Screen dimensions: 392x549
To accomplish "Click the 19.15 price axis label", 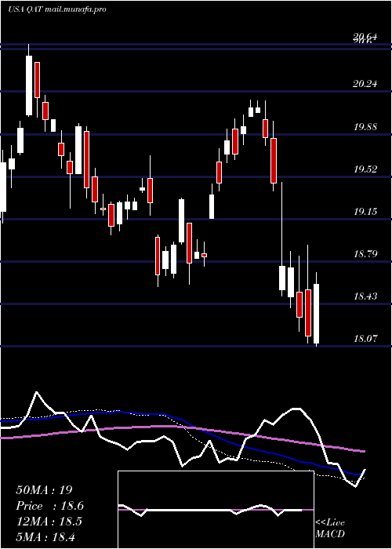I will (365, 212).
